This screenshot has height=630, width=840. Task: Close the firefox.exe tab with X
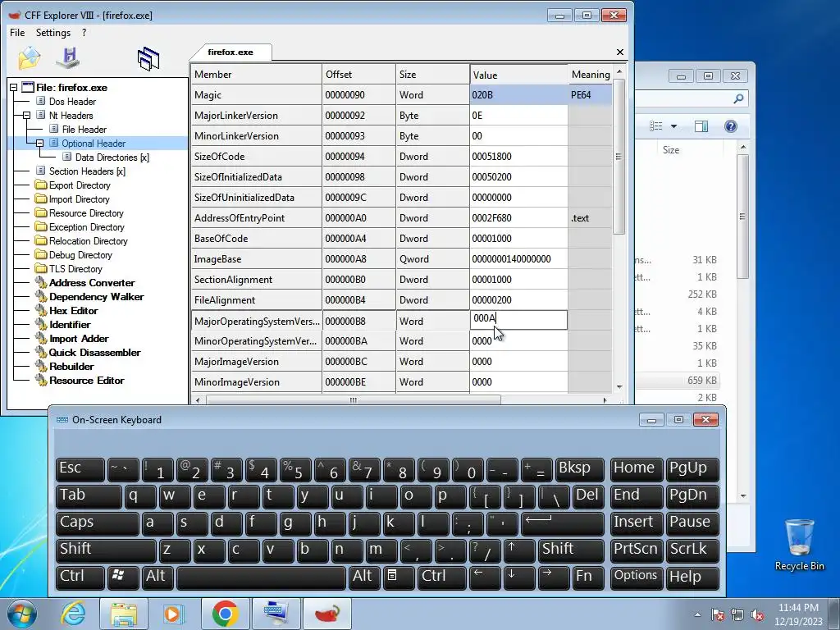(x=620, y=52)
